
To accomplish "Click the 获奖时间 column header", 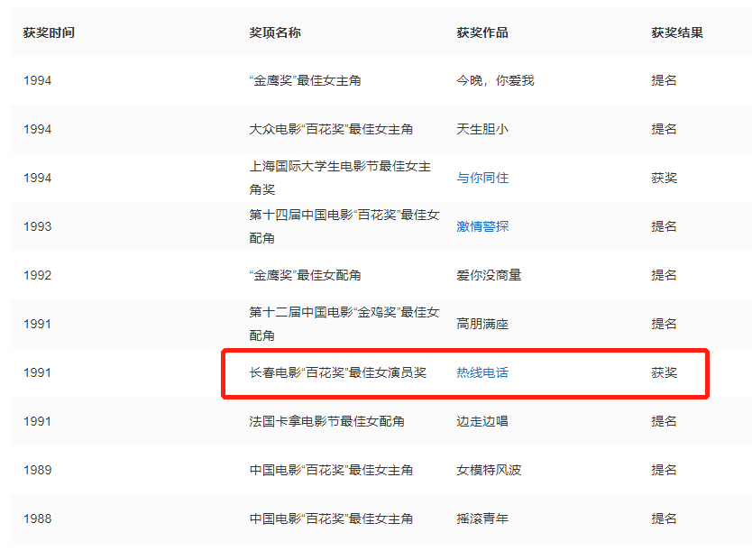I will [49, 32].
